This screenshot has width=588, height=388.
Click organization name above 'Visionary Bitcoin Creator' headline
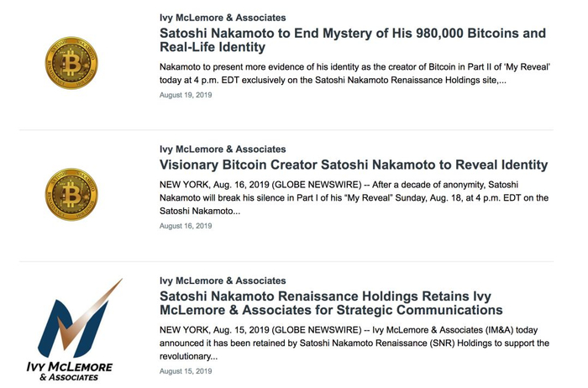[223, 149]
